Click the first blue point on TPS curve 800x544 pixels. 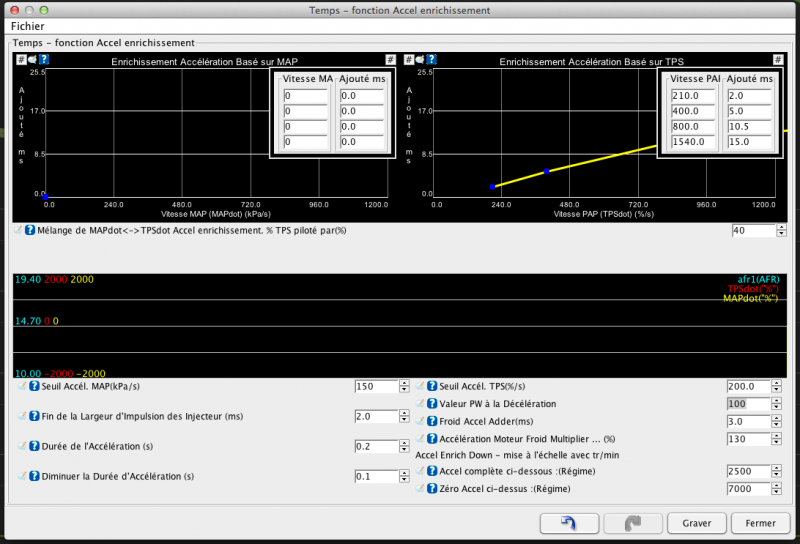tap(492, 187)
